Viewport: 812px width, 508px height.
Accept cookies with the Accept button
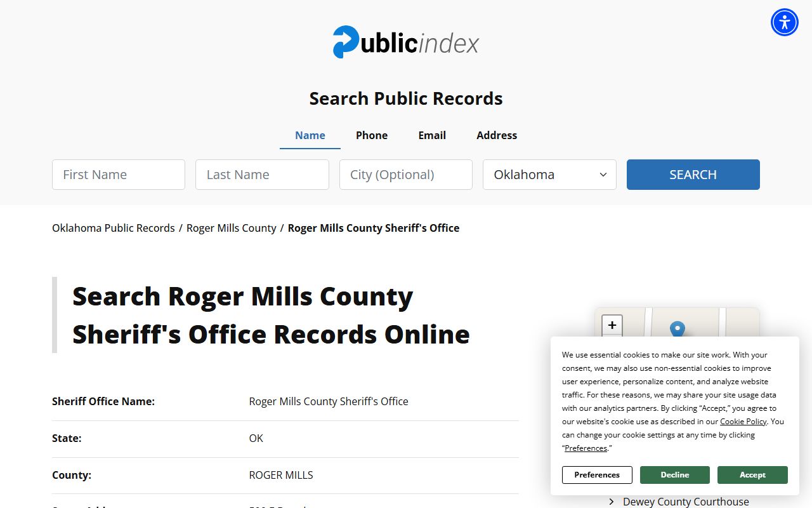(x=752, y=475)
